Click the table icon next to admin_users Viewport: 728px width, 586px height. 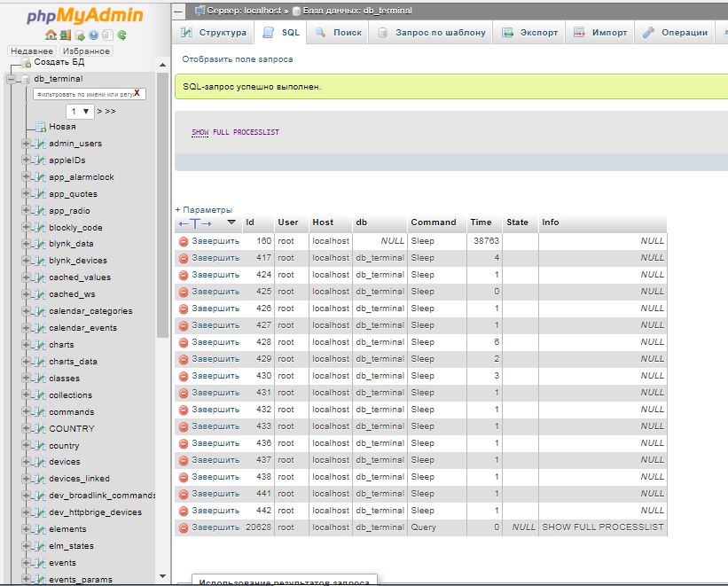tap(39, 144)
